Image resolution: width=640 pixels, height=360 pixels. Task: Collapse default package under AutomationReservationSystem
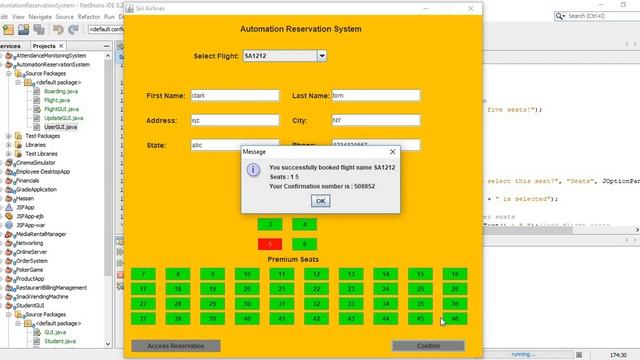tap(18, 82)
